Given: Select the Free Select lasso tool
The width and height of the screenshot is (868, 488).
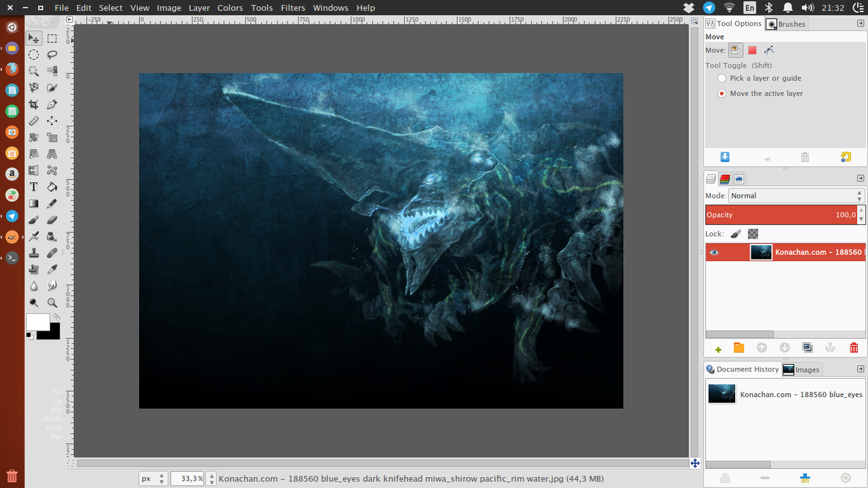Looking at the screenshot, I should [x=52, y=55].
